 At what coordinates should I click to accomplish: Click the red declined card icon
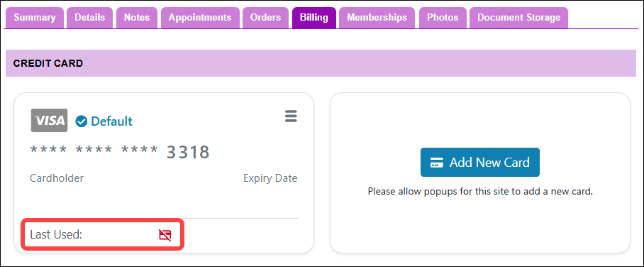point(165,235)
